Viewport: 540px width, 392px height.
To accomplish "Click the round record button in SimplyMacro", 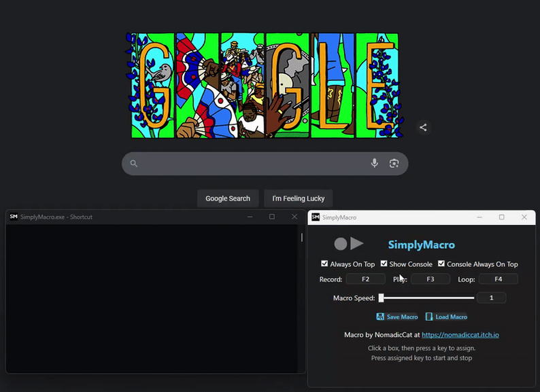I will point(340,244).
